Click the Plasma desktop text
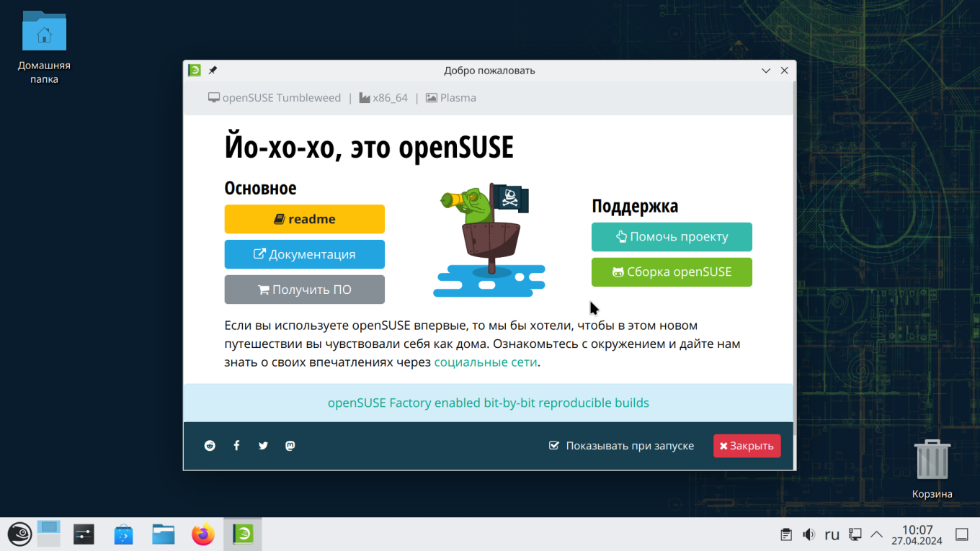 (x=458, y=98)
